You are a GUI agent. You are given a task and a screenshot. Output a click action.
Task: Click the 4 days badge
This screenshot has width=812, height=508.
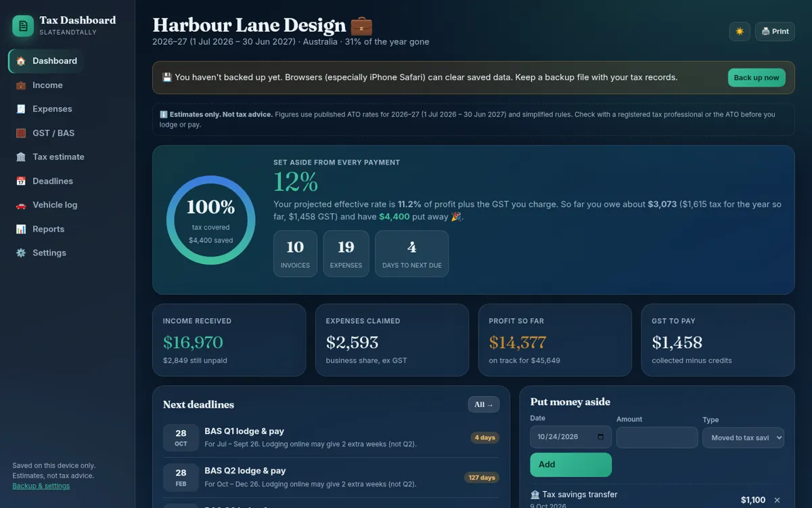click(x=484, y=438)
